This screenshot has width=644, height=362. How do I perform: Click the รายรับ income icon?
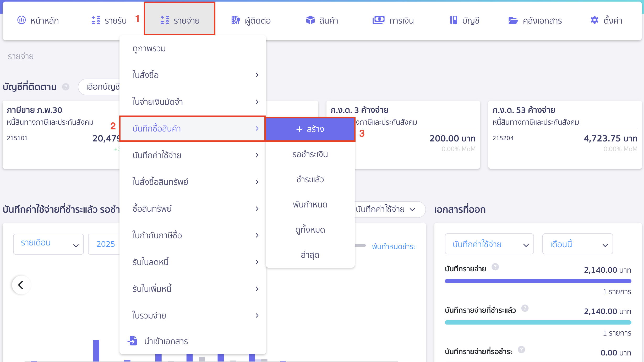coord(96,20)
